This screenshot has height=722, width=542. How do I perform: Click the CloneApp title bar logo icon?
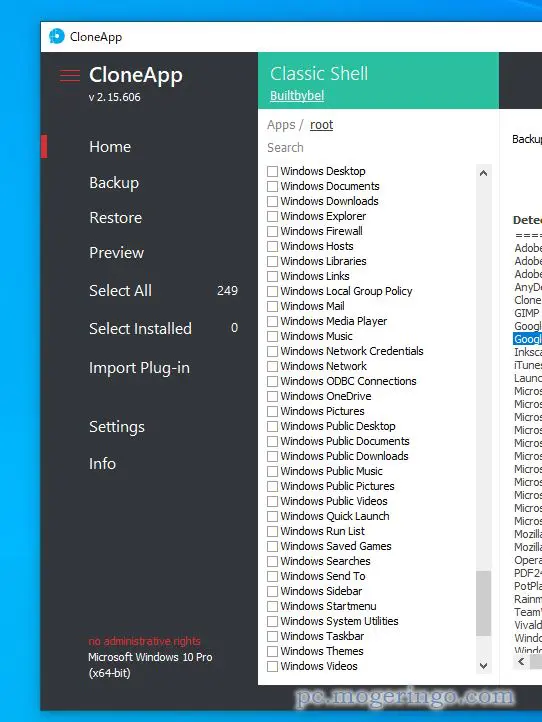(57, 36)
